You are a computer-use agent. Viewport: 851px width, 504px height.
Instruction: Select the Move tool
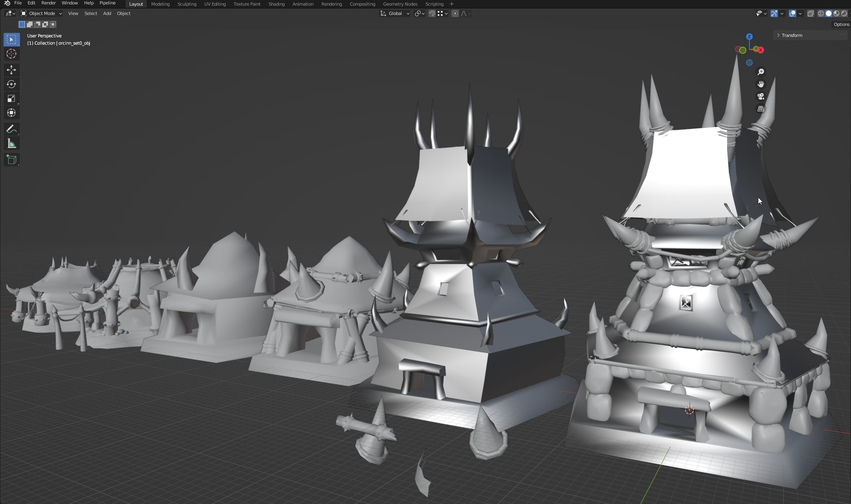pyautogui.click(x=11, y=70)
